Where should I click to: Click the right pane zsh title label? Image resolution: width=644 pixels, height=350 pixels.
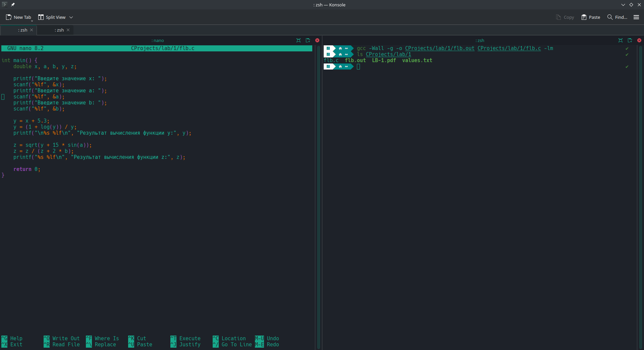click(x=480, y=40)
